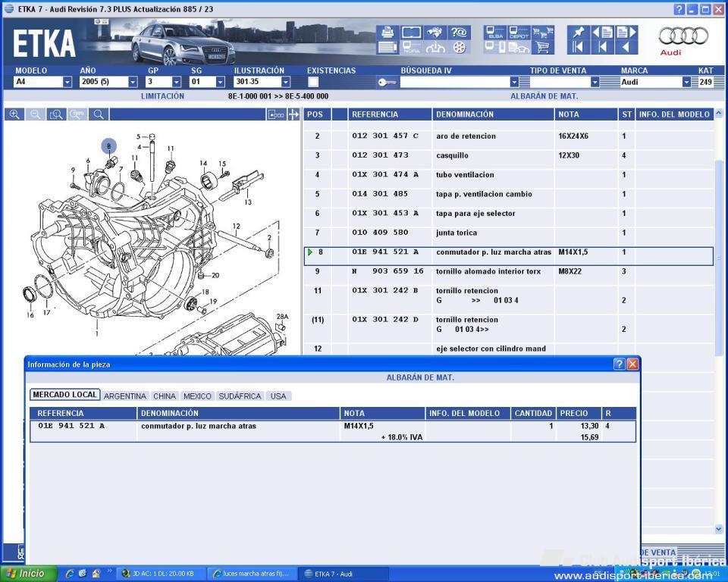Click the film reel icon
This screenshot has width=728, height=582.
pos(459,47)
